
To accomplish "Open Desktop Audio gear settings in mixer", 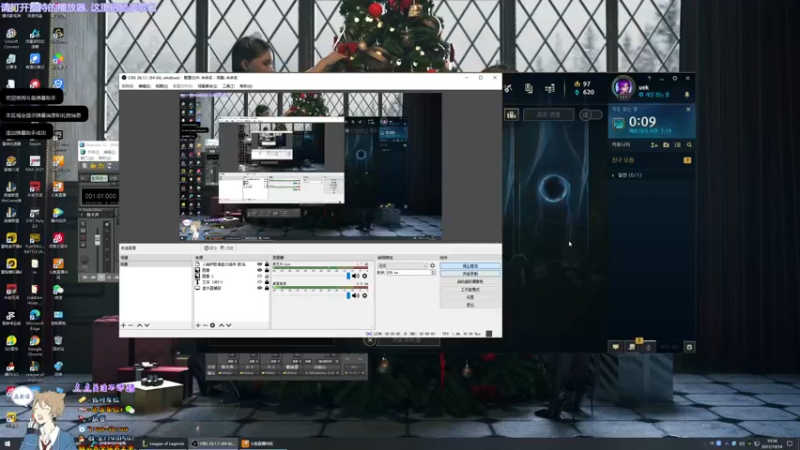I will click(364, 295).
